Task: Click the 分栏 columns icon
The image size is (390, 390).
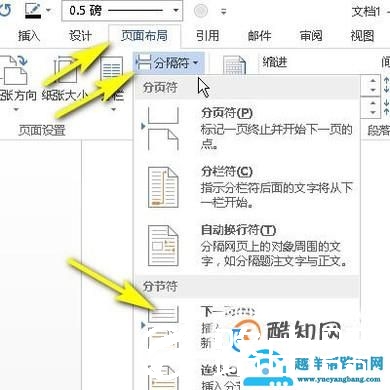Action: (x=112, y=69)
